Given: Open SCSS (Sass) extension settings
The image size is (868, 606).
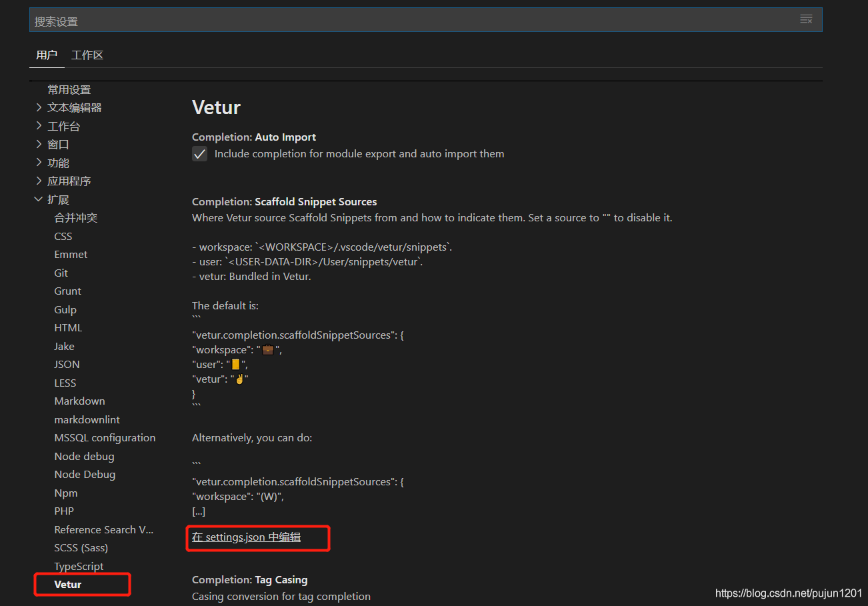Looking at the screenshot, I should coord(81,548).
